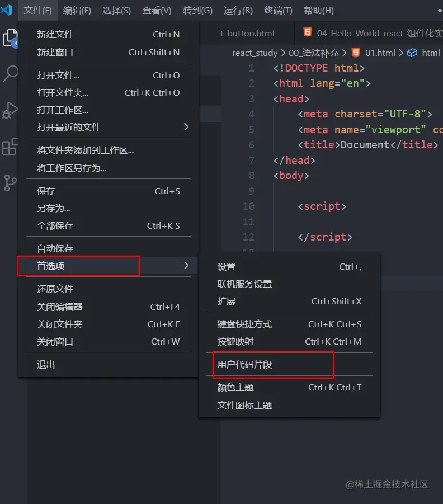
Task: Open the Extensions icon in activity bar
Action: tap(10, 147)
